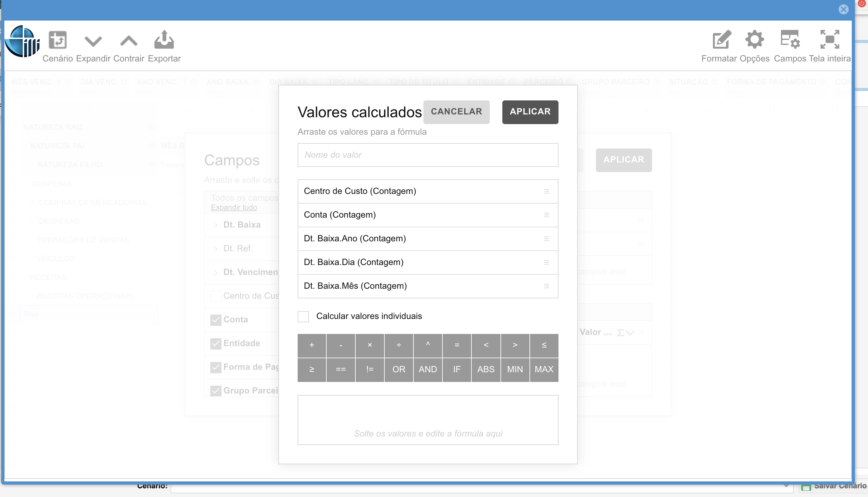Expand the Dt. Ref. field group
This screenshot has height=497, width=868.
(x=216, y=249)
